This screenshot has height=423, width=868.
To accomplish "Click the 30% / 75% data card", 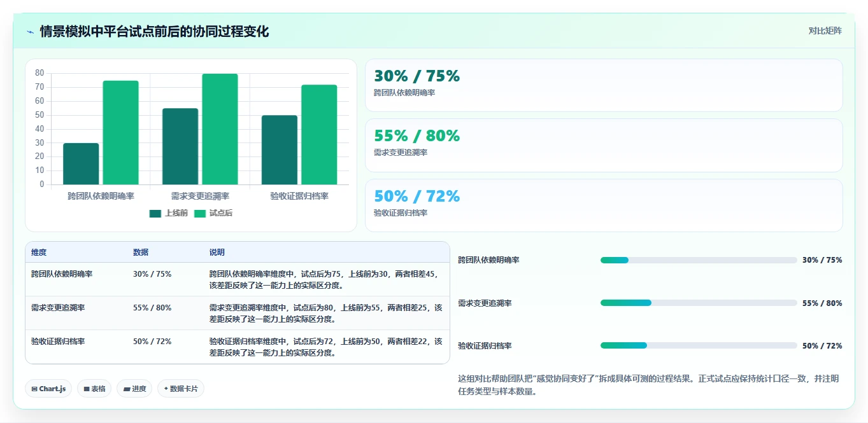I will click(x=604, y=85).
